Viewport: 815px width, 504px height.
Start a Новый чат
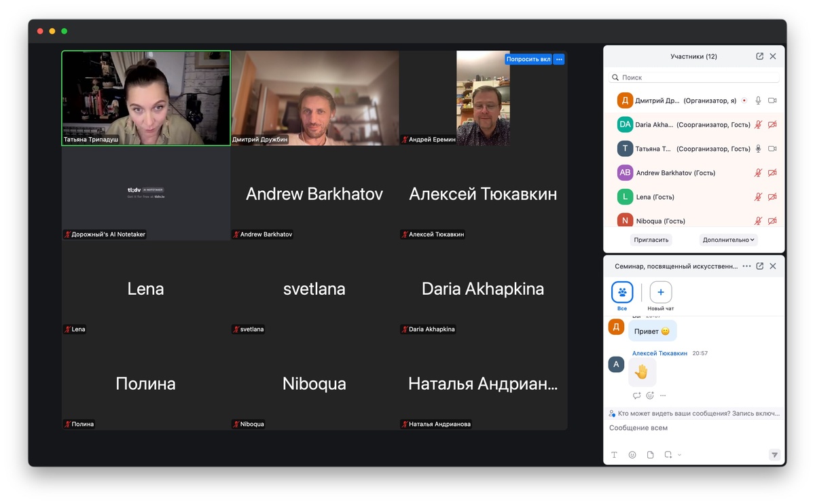click(x=661, y=297)
